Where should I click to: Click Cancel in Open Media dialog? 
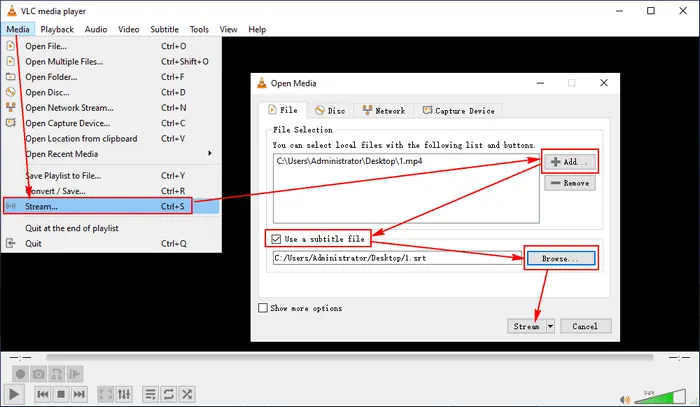(585, 326)
